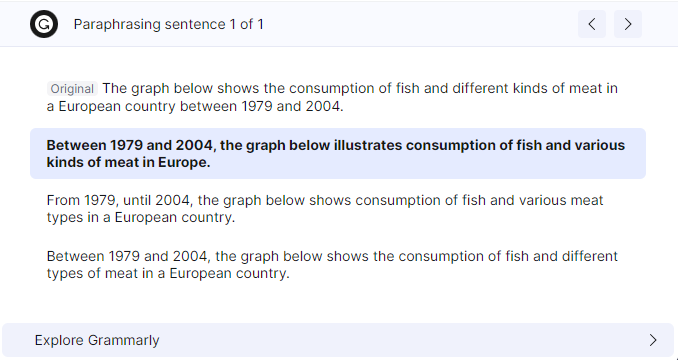Select paraphrase ending 'types of meat in a European country'
678x360 pixels.
click(x=332, y=264)
